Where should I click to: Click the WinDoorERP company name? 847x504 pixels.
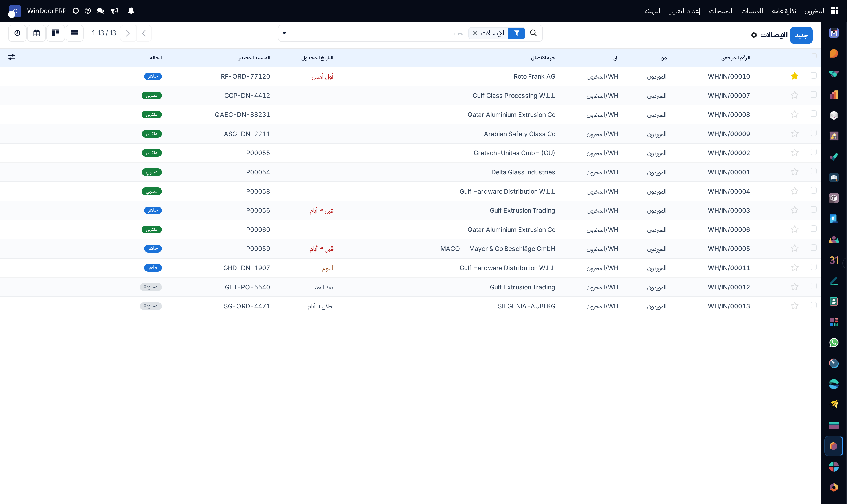47,11
